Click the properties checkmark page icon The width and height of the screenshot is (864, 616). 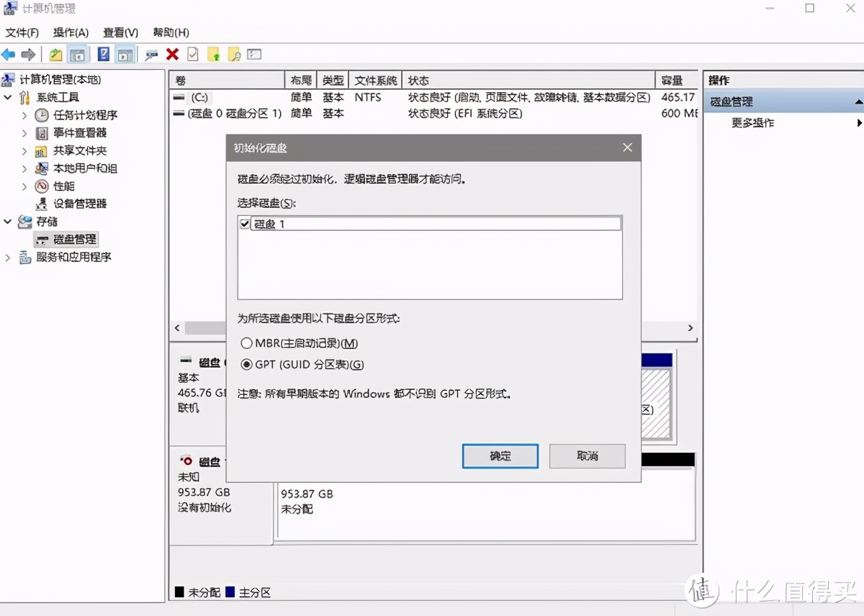pos(192,55)
